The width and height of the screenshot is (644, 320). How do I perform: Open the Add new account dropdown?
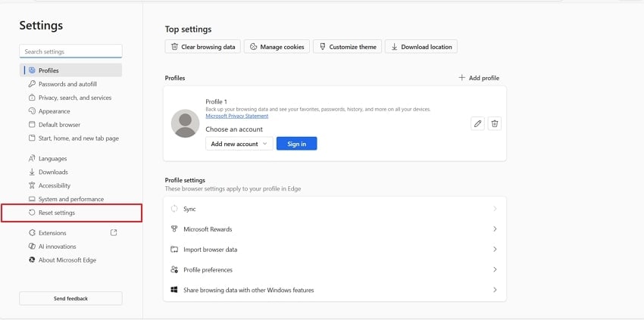coord(239,144)
